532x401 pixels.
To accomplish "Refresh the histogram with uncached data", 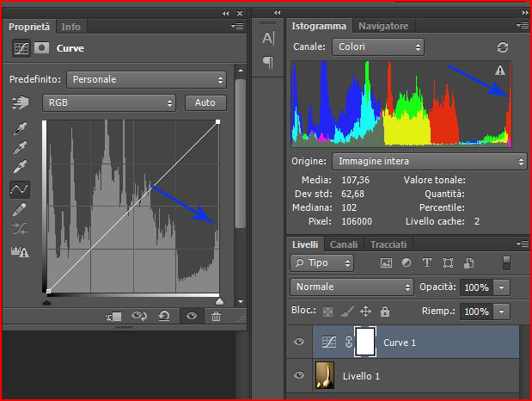I will 503,47.
